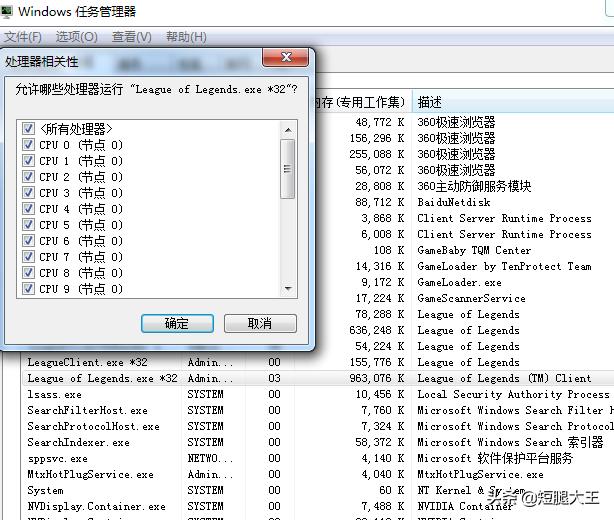614x520 pixels.
Task: Open the 查看(V) menu
Action: tap(132, 37)
